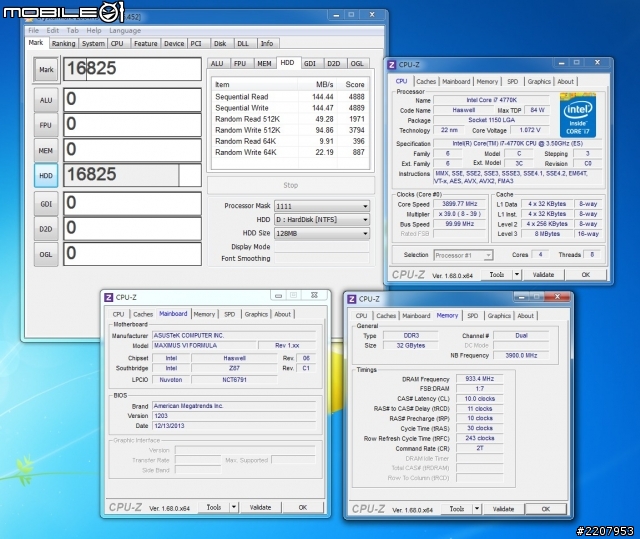Click the Mark total score field 16825
The height and width of the screenshot is (539, 640).
pos(132,69)
